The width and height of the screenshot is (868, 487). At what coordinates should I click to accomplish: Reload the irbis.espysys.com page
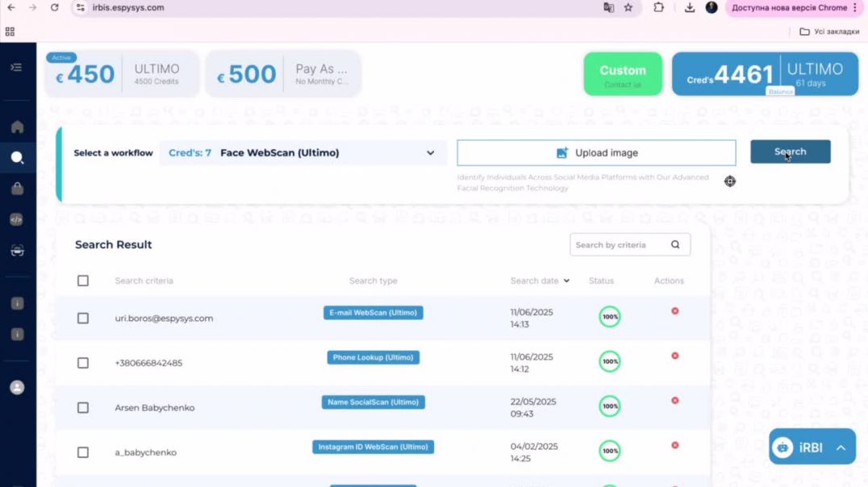[54, 8]
